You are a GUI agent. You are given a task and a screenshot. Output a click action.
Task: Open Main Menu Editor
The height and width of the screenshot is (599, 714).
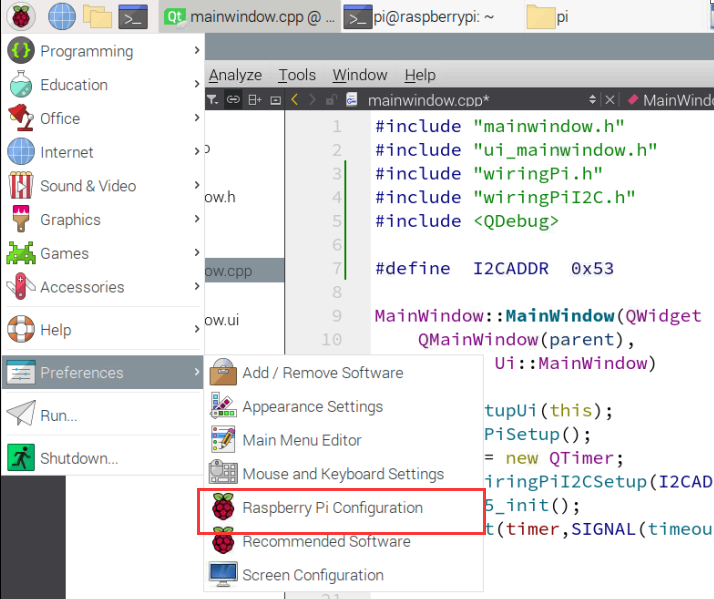click(344, 440)
